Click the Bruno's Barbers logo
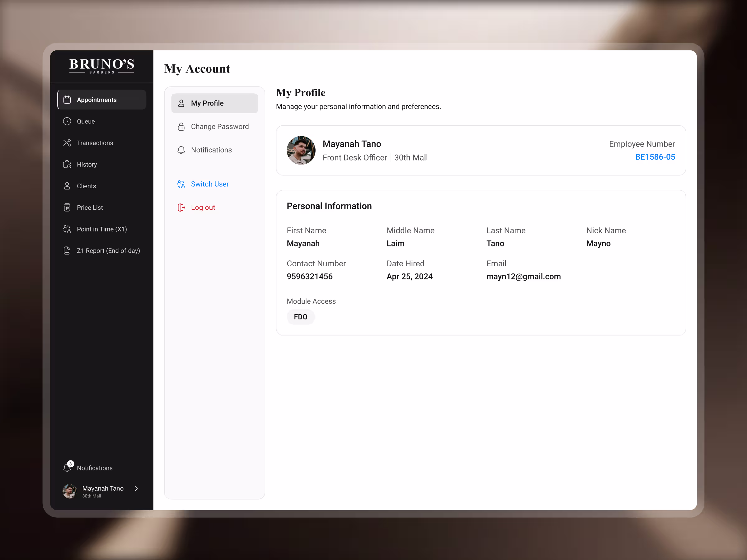Screen dimensions: 747x560 point(102,66)
